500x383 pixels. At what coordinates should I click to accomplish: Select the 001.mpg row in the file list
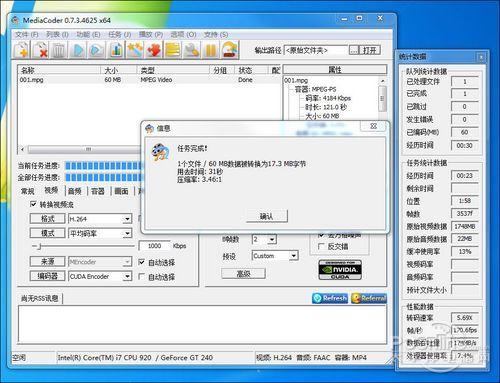150,80
